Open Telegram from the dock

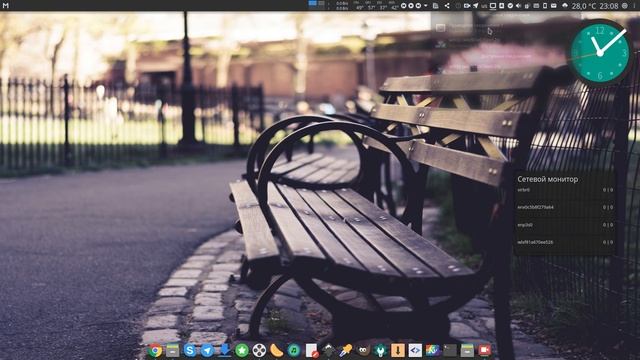tap(207, 351)
